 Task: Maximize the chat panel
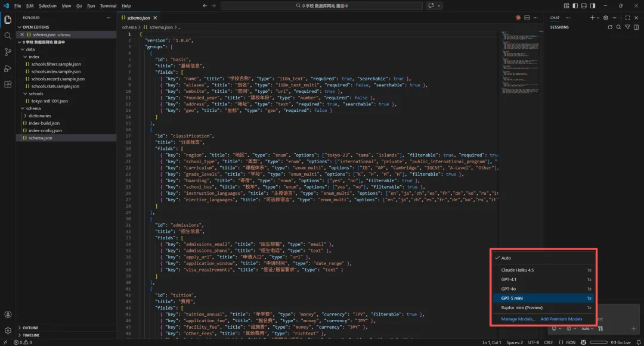(x=627, y=18)
